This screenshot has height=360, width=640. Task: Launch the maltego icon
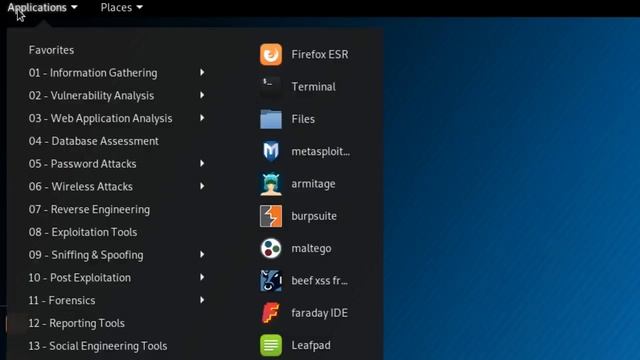271,248
